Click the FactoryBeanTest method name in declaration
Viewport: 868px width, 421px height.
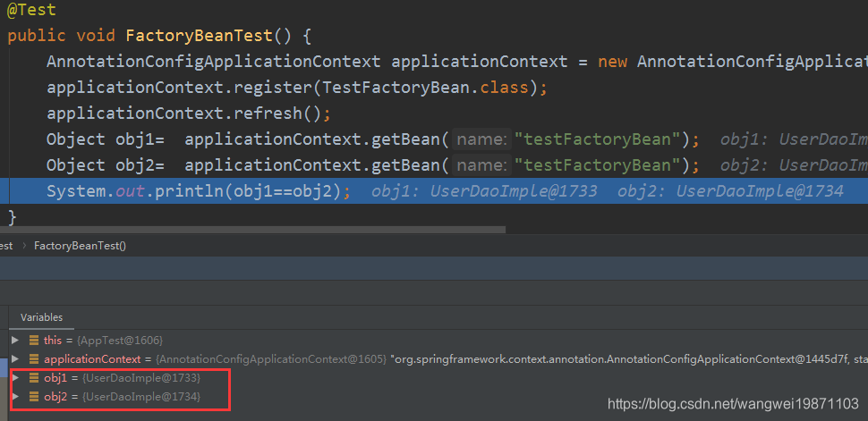click(200, 36)
